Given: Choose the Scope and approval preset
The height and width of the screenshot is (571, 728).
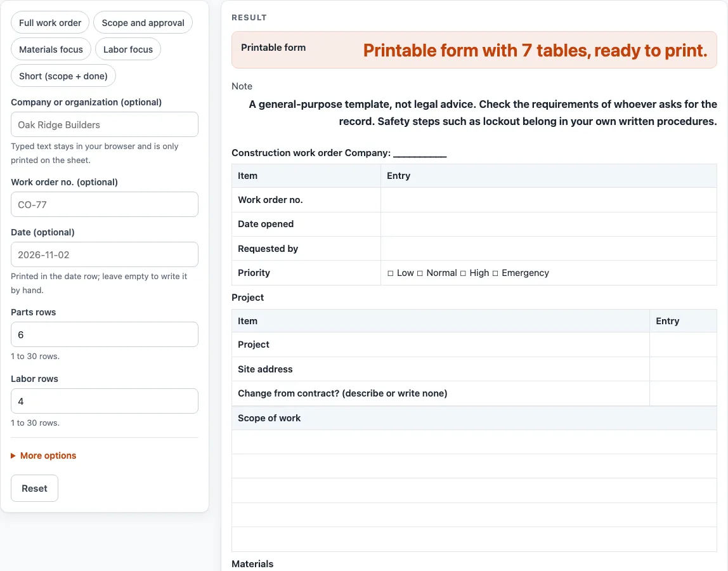Looking at the screenshot, I should coord(143,23).
